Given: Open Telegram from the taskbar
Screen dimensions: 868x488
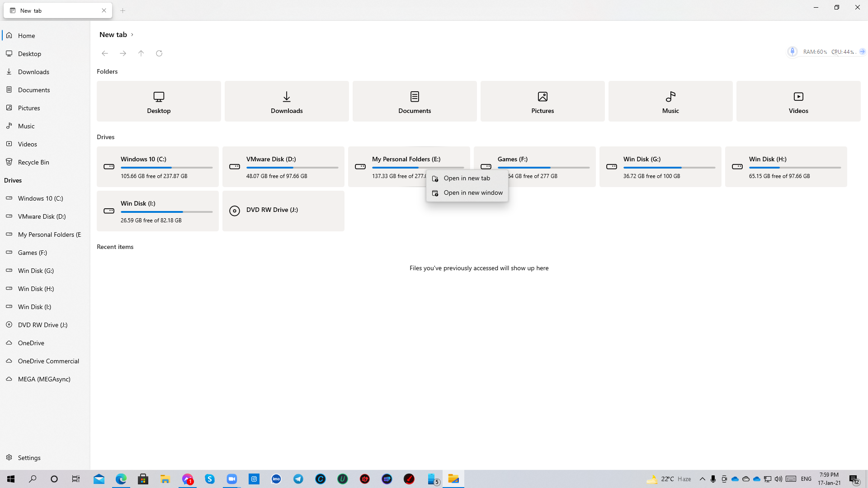Looking at the screenshot, I should coord(298,479).
